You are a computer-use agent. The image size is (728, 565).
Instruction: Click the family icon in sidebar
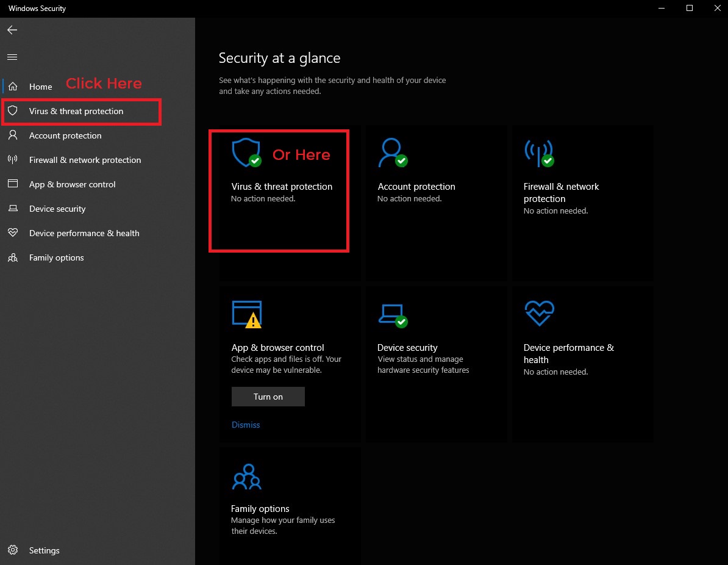[13, 257]
